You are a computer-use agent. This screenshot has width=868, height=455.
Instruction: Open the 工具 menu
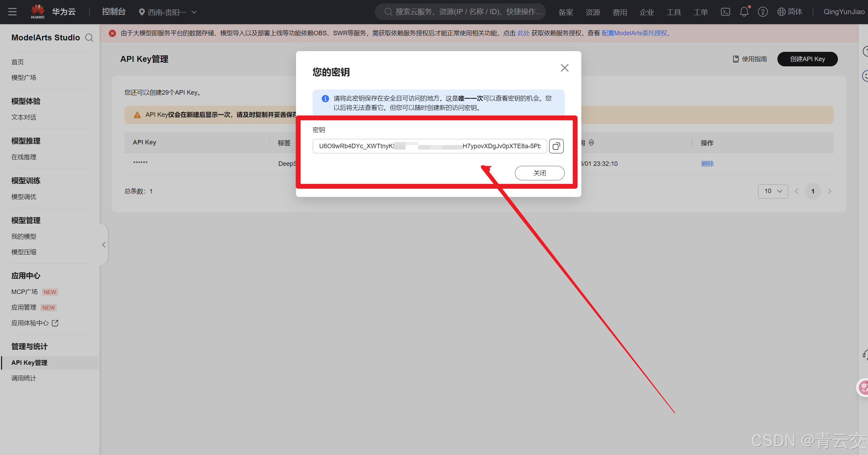[x=674, y=12]
